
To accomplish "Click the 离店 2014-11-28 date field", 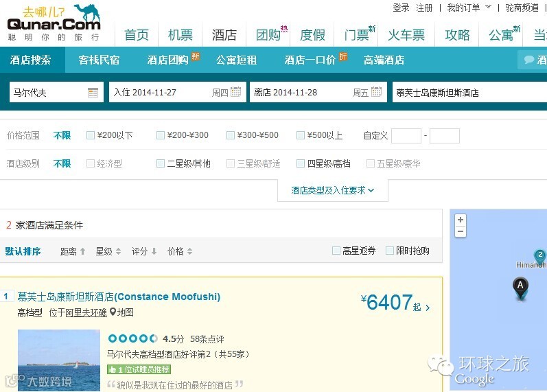I will coord(318,92).
